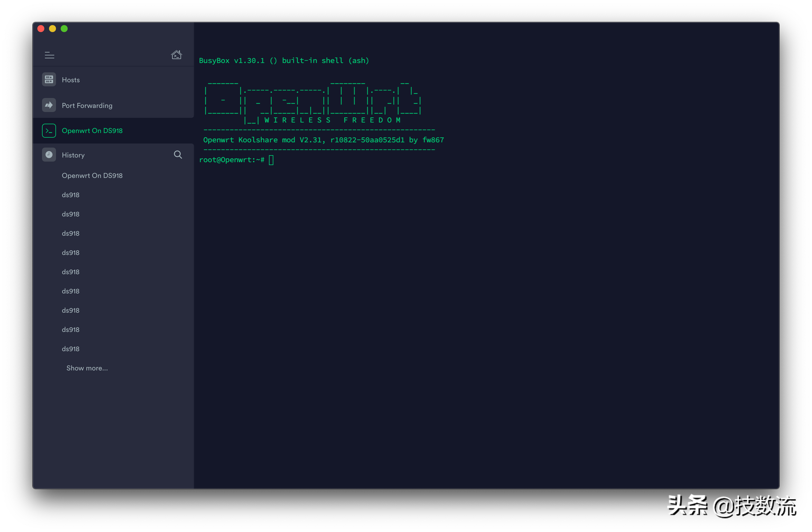Image resolution: width=812 pixels, height=532 pixels.
Task: Click the History clock icon
Action: 49,155
